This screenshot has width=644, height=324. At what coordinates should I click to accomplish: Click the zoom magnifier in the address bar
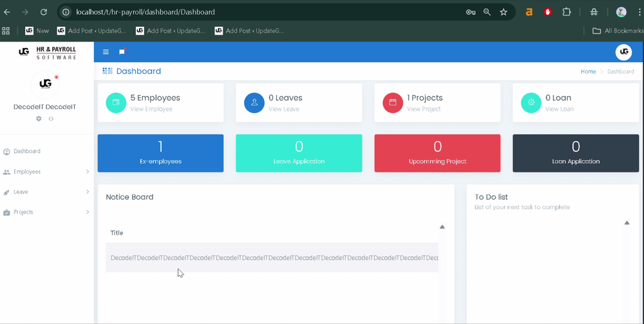point(487,12)
